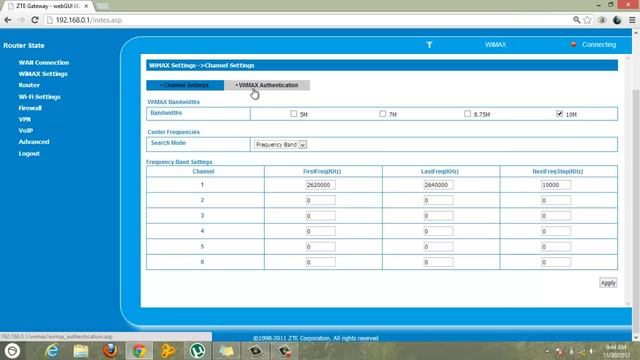The image size is (640, 360).
Task: Select the ZTE Gateway webGUI browser tab
Action: (x=48, y=6)
